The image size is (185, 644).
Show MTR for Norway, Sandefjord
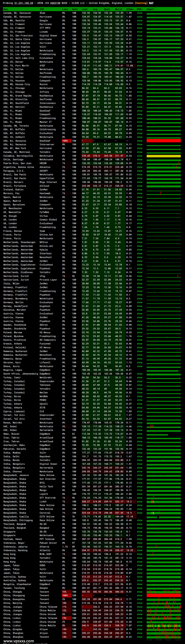click(x=140, y=306)
